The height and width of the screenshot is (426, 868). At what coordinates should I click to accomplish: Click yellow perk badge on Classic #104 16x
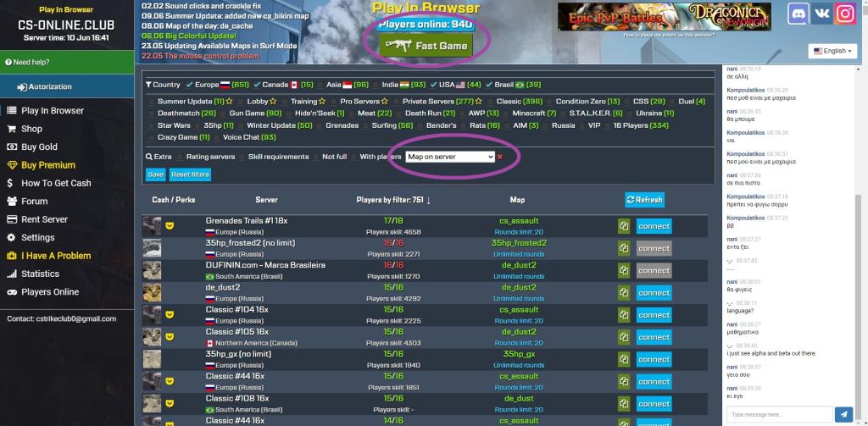coord(170,314)
